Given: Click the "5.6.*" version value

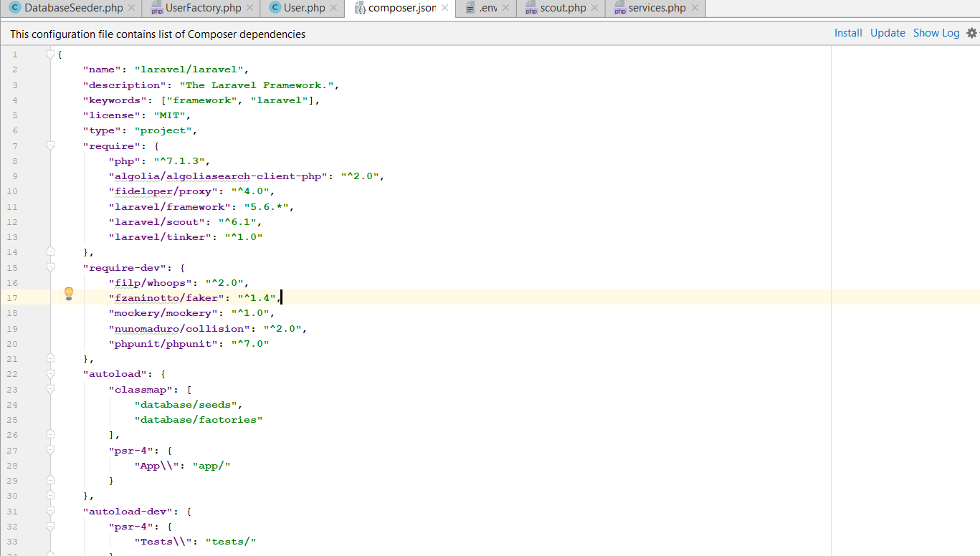Looking at the screenshot, I should click(267, 207).
